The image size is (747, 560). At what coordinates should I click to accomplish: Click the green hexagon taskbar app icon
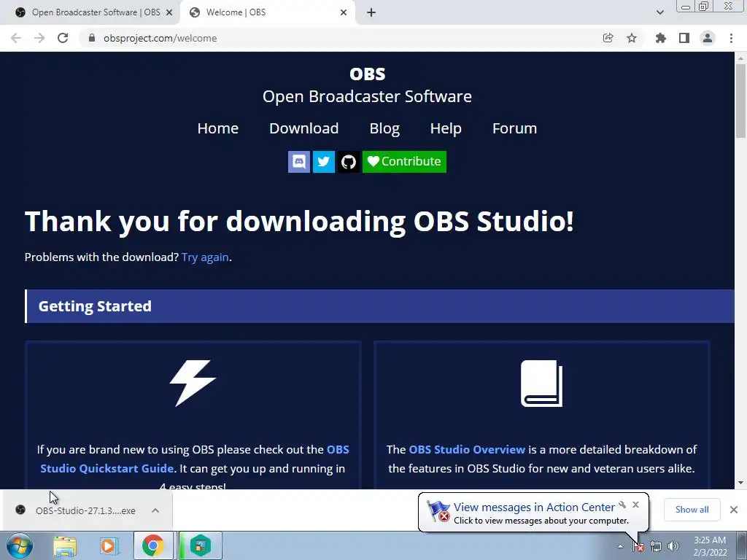tap(200, 545)
